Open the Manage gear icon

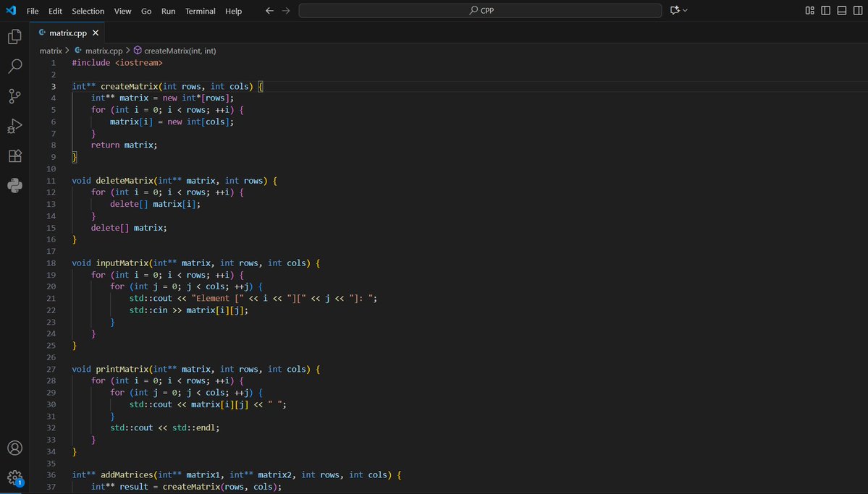(15, 477)
